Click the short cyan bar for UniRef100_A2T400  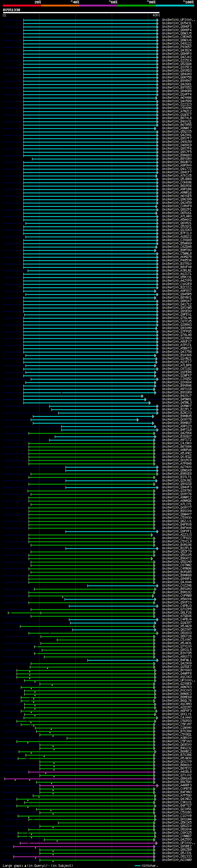point(112,467)
